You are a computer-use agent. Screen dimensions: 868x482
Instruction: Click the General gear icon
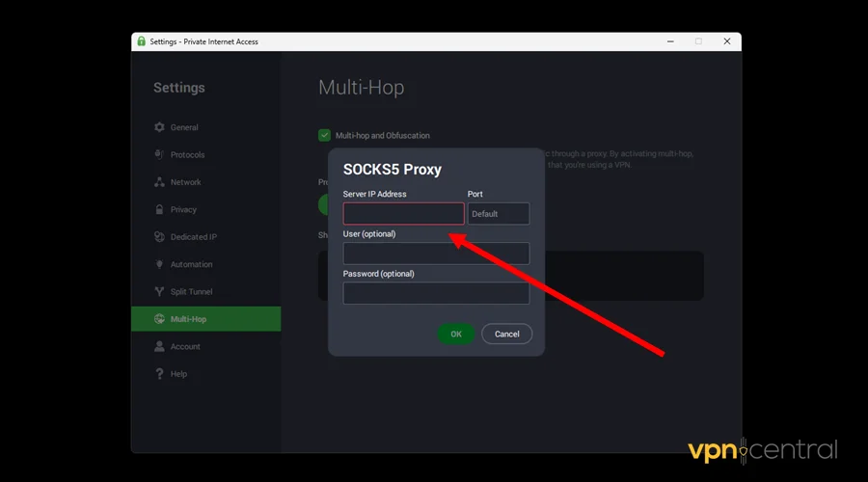(159, 127)
